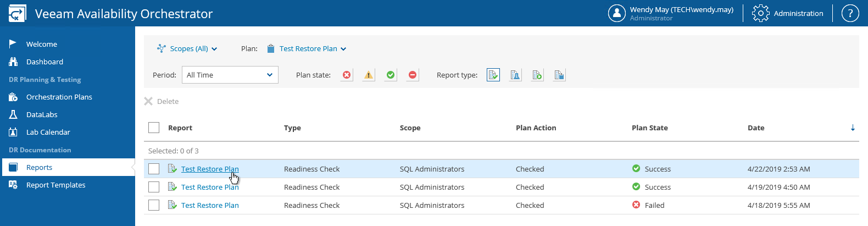Tick the checkbox for the Failed report
Image resolution: width=868 pixels, height=226 pixels.
click(x=154, y=205)
